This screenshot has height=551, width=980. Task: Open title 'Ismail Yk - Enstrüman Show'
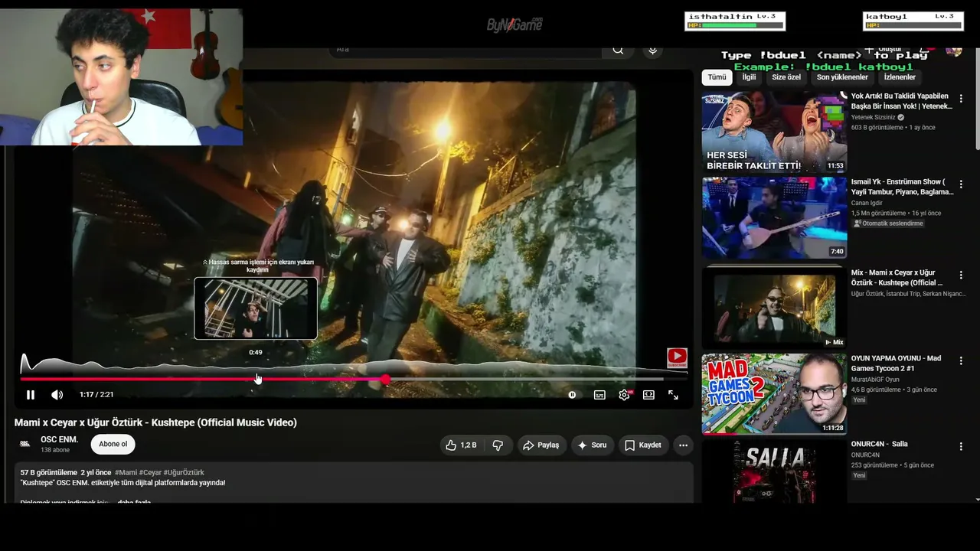coord(903,187)
